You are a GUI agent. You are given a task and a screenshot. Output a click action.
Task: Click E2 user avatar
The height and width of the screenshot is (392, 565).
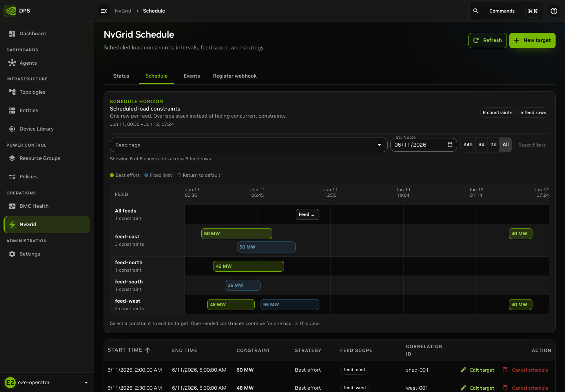click(x=10, y=383)
